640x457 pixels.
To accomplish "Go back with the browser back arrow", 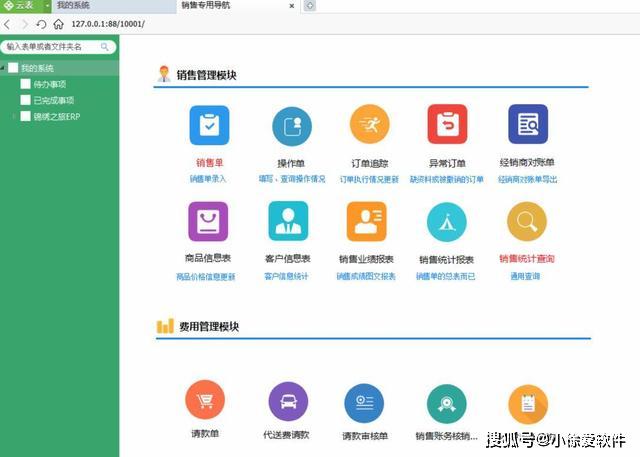I will point(7,24).
